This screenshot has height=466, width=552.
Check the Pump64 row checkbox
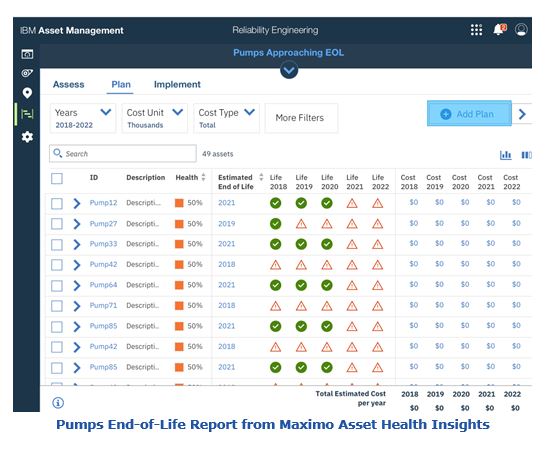pos(57,285)
